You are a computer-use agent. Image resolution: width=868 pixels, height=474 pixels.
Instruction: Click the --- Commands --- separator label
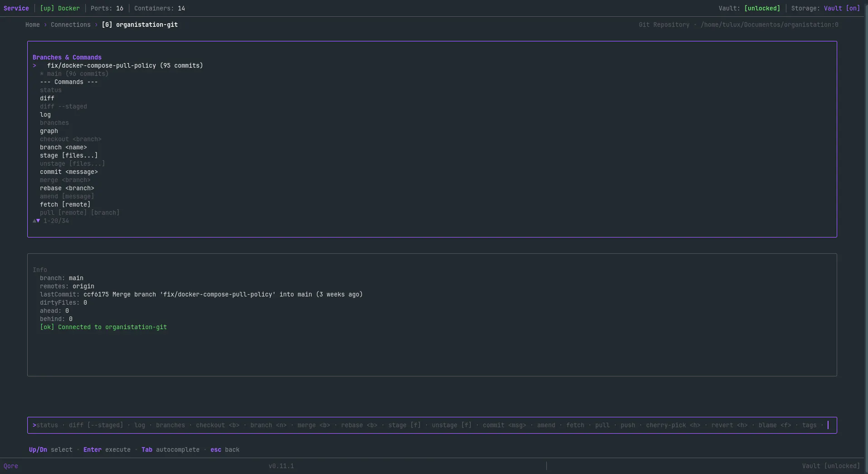click(69, 82)
